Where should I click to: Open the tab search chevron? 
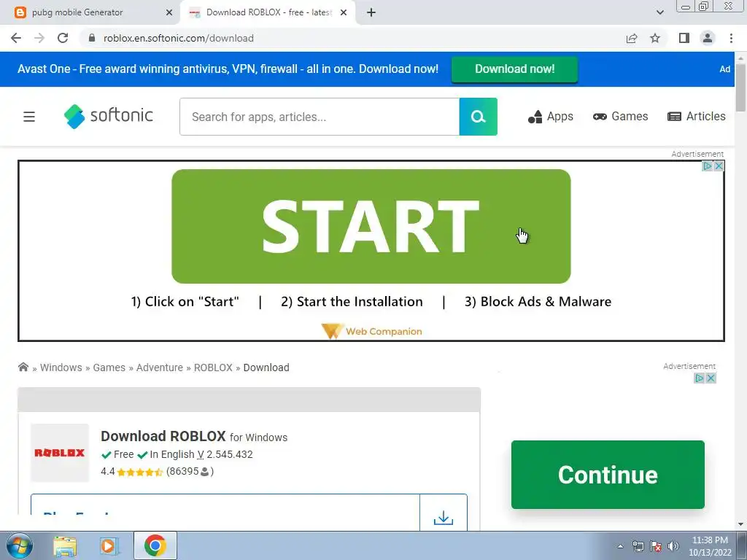click(x=659, y=12)
